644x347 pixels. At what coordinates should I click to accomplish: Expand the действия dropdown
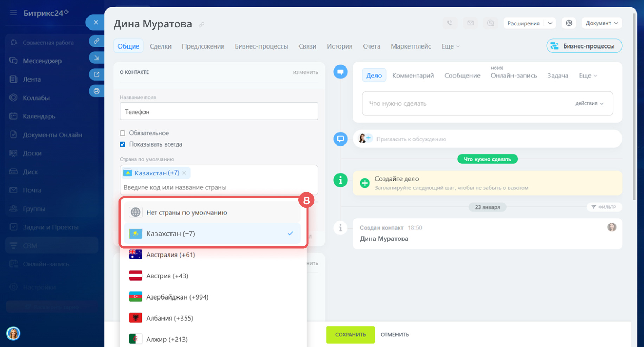pyautogui.click(x=589, y=104)
